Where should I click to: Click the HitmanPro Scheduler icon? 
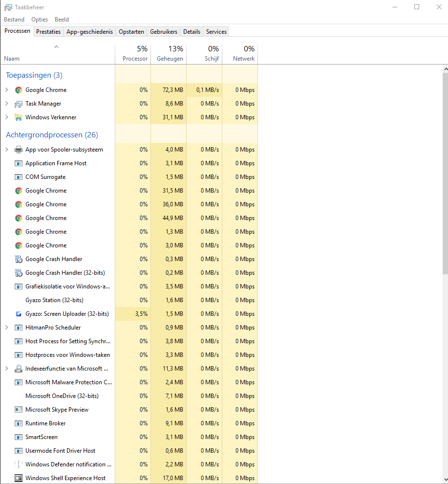tap(19, 328)
